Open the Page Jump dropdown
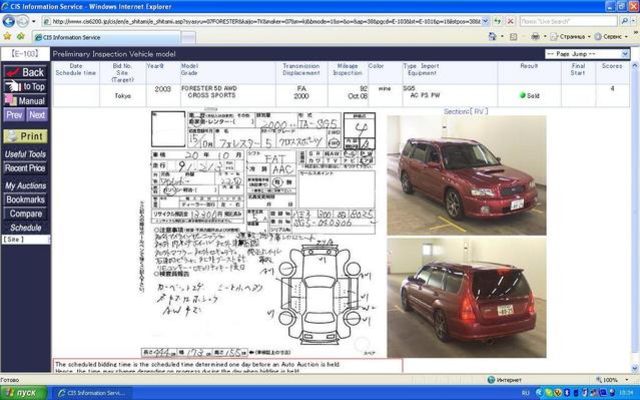 [x=587, y=54]
